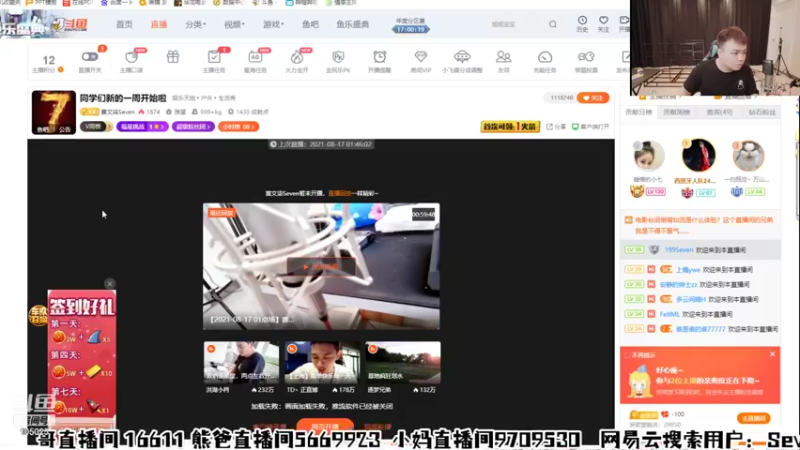Screen dimensions: 800x450
Task: Click the 火力全开 flame icon
Action: 296,57
